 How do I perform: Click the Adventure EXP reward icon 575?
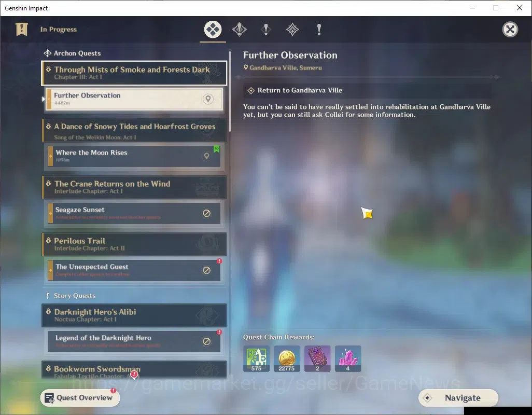coord(257,358)
